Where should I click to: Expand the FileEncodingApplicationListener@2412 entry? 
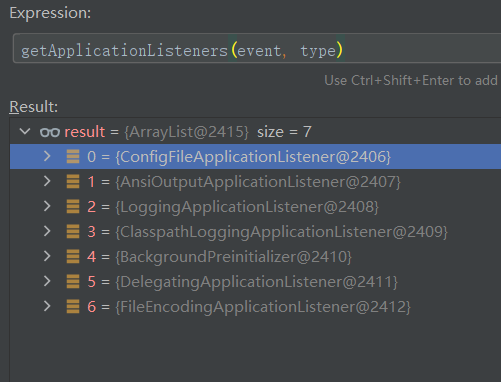point(47,306)
